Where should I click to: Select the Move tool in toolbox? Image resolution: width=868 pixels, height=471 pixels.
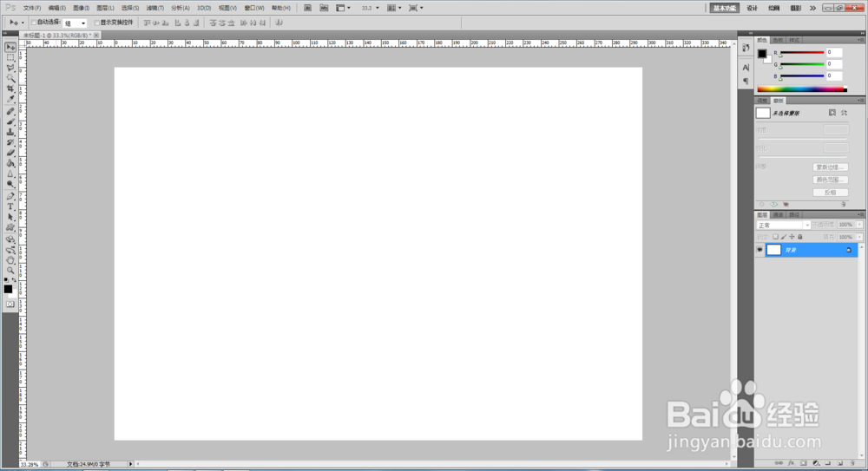coord(10,48)
